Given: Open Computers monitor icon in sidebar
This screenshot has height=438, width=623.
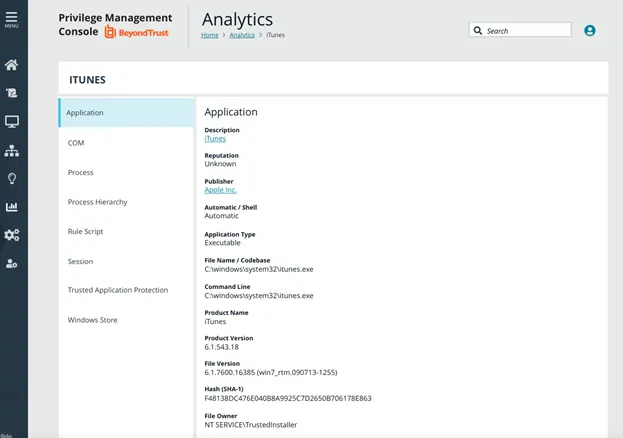Looking at the screenshot, I should click(x=12, y=122).
